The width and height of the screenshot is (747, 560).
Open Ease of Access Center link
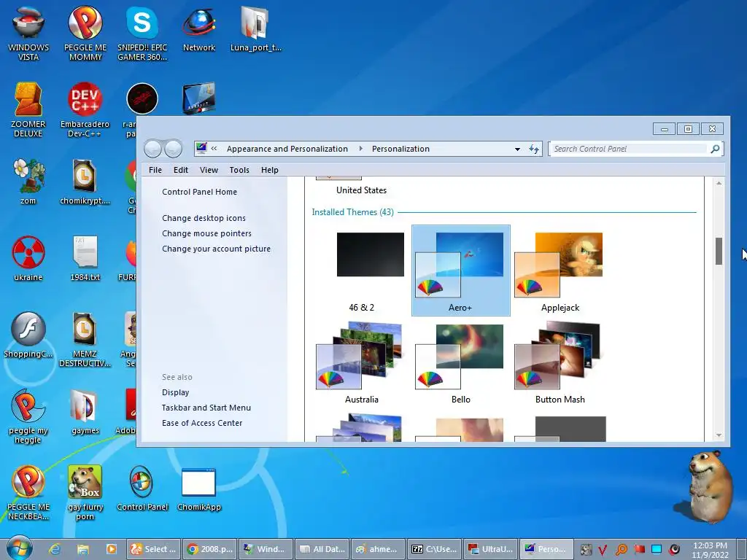[201, 423]
